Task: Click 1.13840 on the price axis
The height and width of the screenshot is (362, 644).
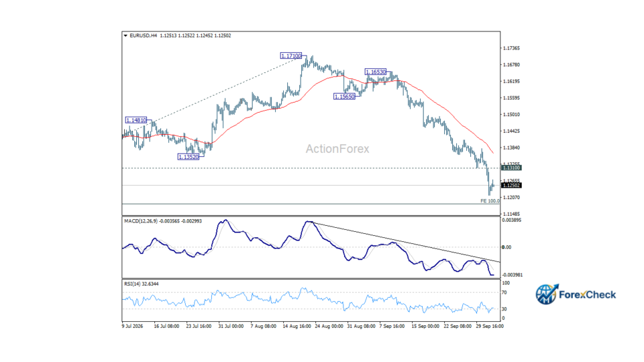Action: pos(511,147)
